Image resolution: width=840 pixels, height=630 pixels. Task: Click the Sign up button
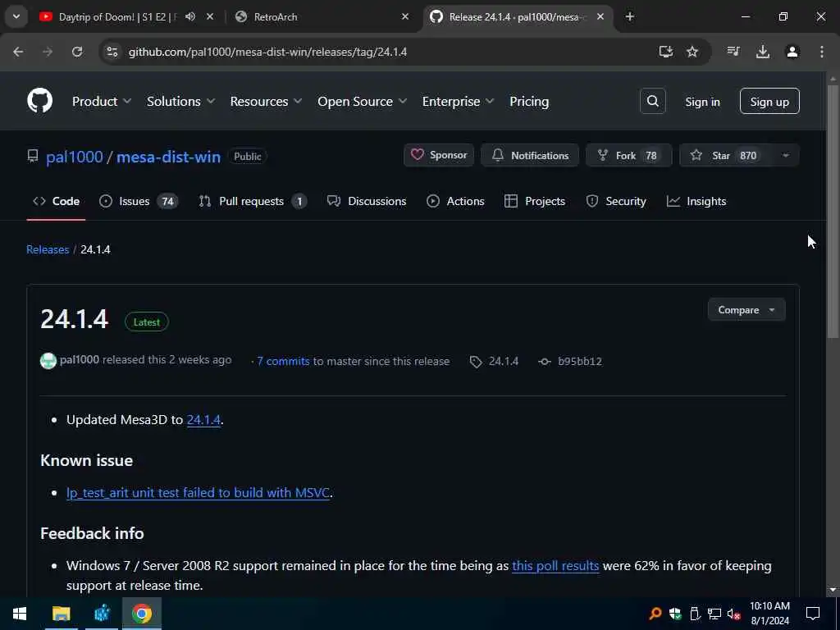tap(769, 101)
